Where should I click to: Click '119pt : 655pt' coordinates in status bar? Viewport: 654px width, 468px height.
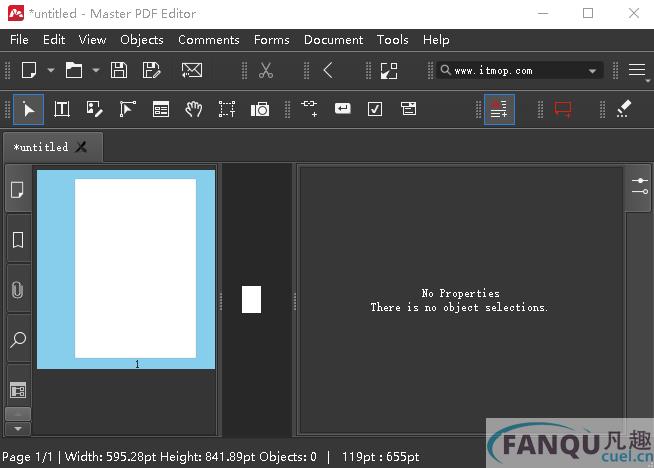[x=381, y=457]
